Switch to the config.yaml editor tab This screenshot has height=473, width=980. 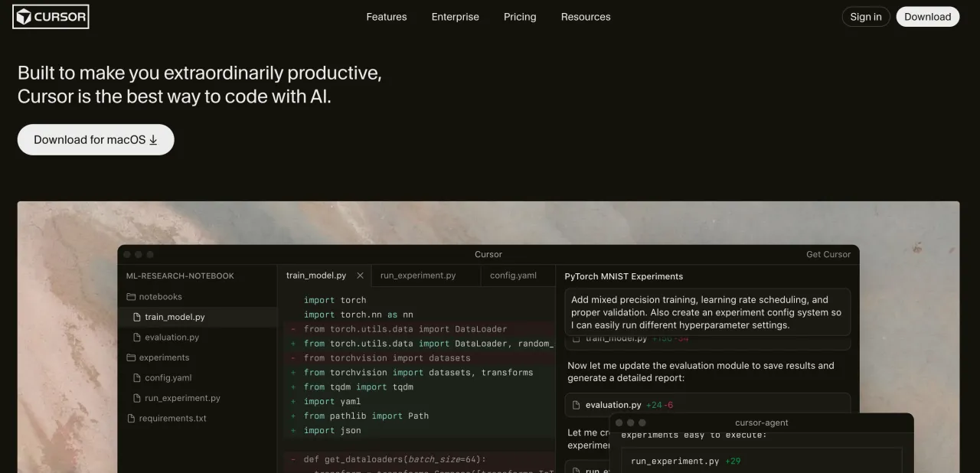(x=513, y=276)
